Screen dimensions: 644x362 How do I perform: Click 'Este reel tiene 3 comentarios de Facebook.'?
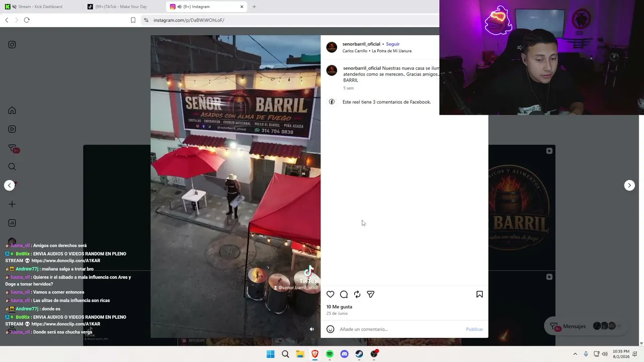click(386, 102)
